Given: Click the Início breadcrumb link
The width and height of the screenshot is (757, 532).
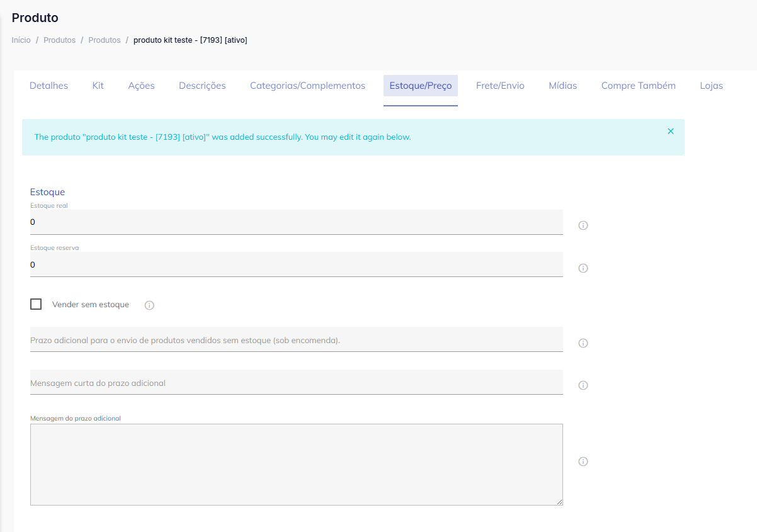Looking at the screenshot, I should pyautogui.click(x=21, y=40).
